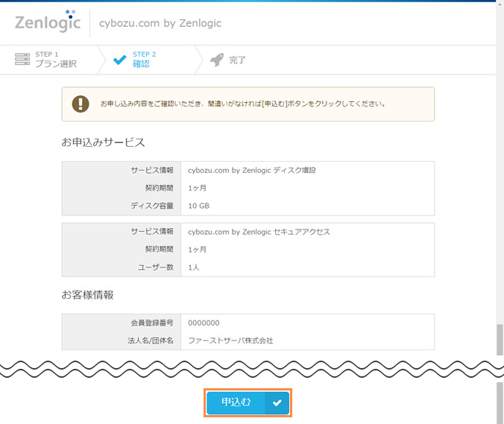The width and height of the screenshot is (504, 424).
Task: Click the セキュアアクセス service name value
Action: click(x=259, y=232)
